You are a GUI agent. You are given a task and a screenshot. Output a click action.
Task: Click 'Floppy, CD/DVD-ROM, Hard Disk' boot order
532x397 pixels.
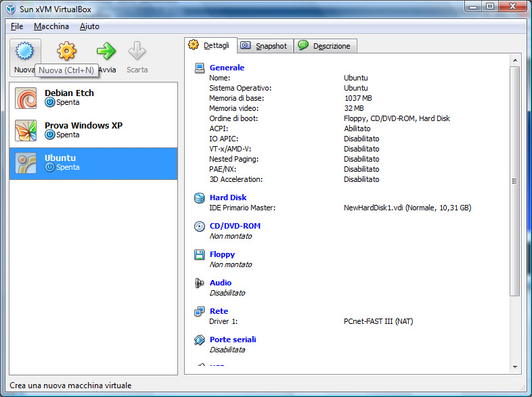pos(397,118)
